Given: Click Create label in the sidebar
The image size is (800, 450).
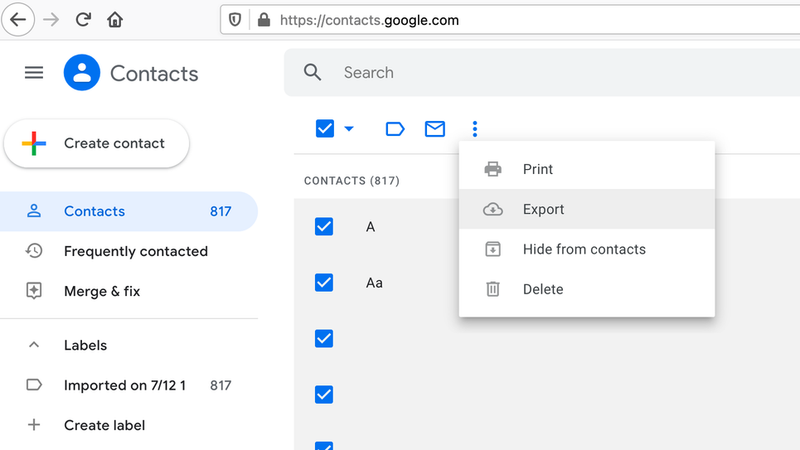Looking at the screenshot, I should [x=104, y=425].
